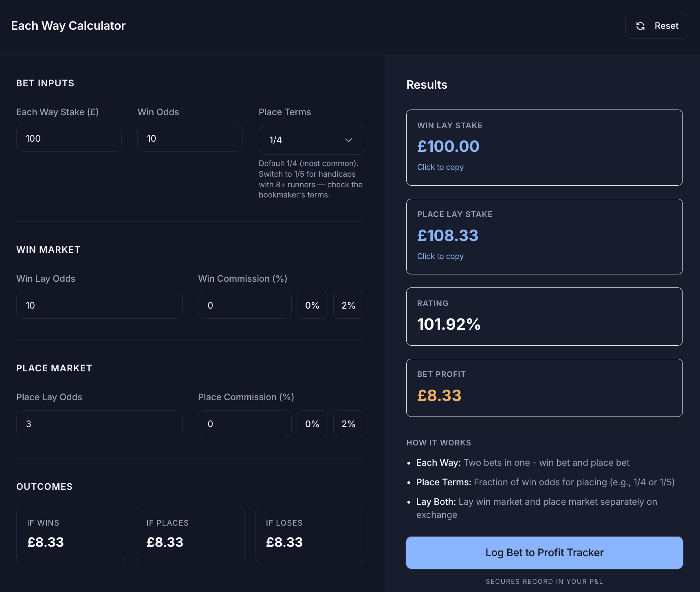Viewport: 700px width, 592px height.
Task: Click the £108.33 Place Lay Stake value
Action: [448, 235]
